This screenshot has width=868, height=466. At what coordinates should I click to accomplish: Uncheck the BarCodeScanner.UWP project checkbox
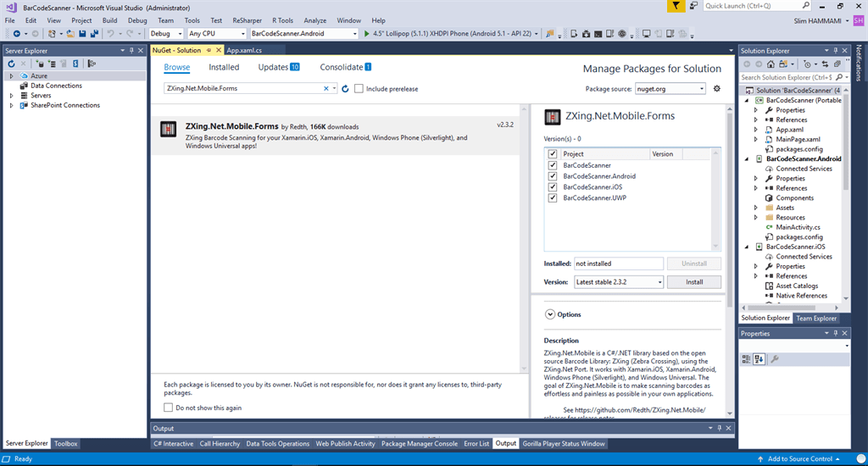pos(553,197)
